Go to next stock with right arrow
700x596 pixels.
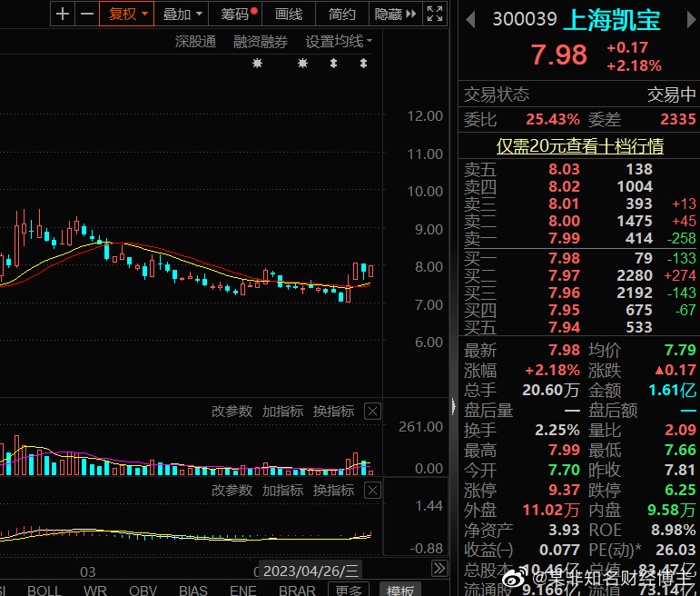pyautogui.click(x=692, y=20)
